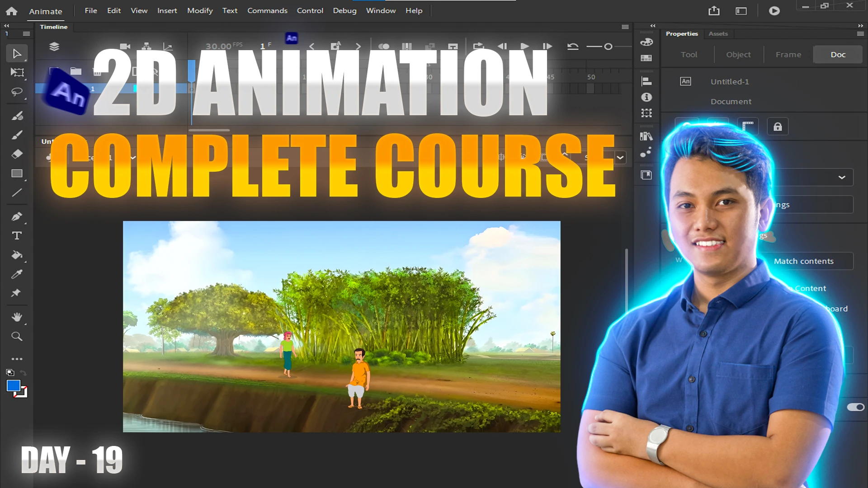The image size is (868, 488).
Task: Click the Home icon
Action: coord(12,11)
